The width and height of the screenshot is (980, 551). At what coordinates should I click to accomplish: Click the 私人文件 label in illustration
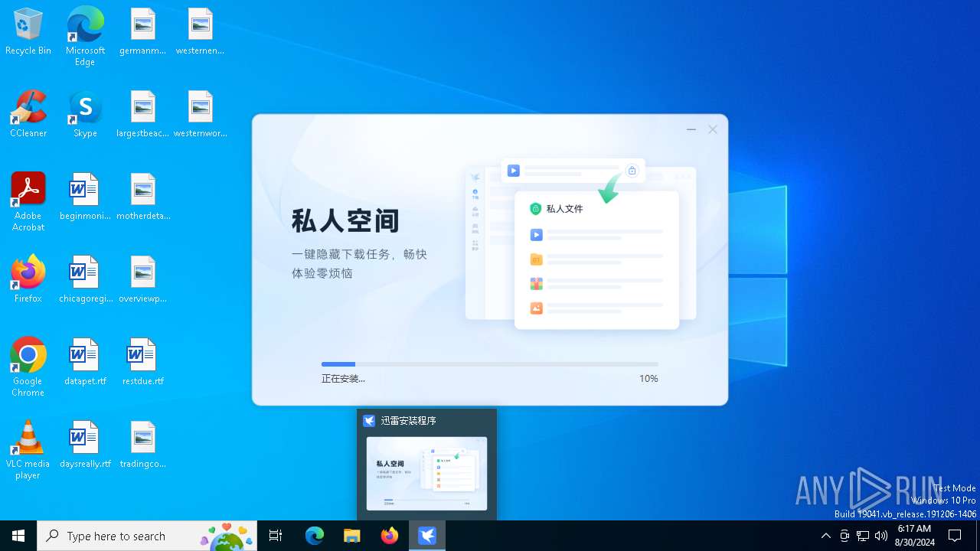click(564, 209)
